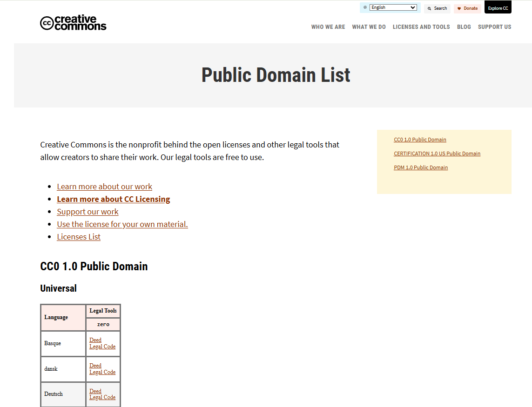This screenshot has height=407, width=532.
Task: Click the Universal subheading
Action: tap(58, 288)
